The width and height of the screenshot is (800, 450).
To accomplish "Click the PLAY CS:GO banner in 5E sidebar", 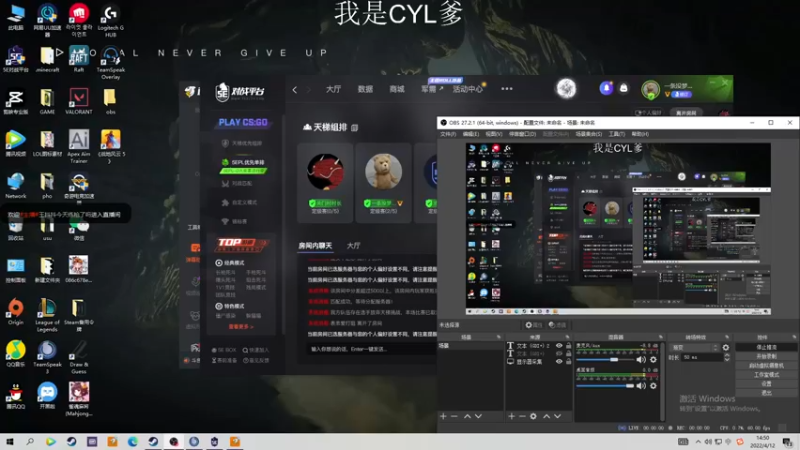I will (x=243, y=122).
